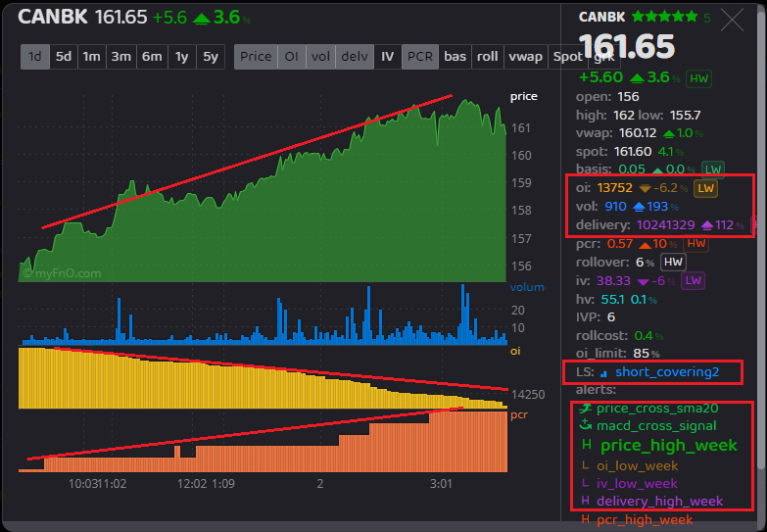Click the pcr value 0.57

pos(620,244)
